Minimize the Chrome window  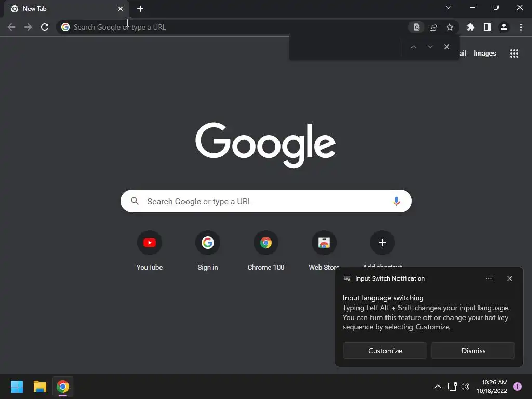pyautogui.click(x=472, y=7)
